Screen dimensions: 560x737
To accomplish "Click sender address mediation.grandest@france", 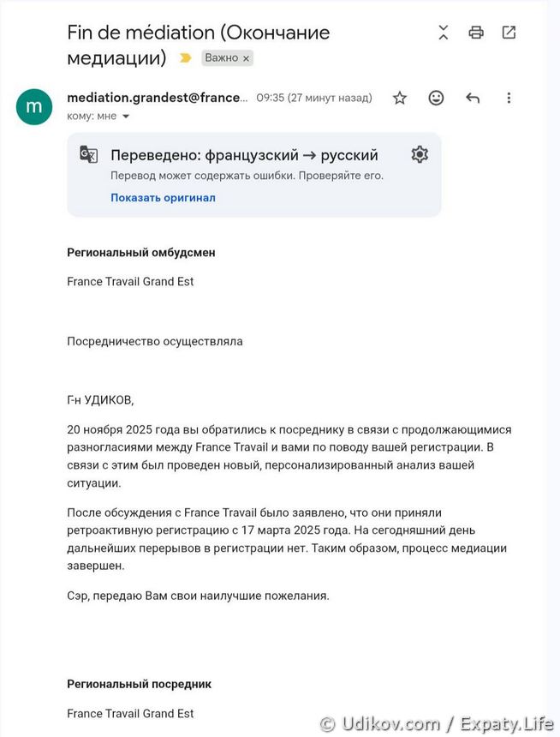I will click(158, 98).
